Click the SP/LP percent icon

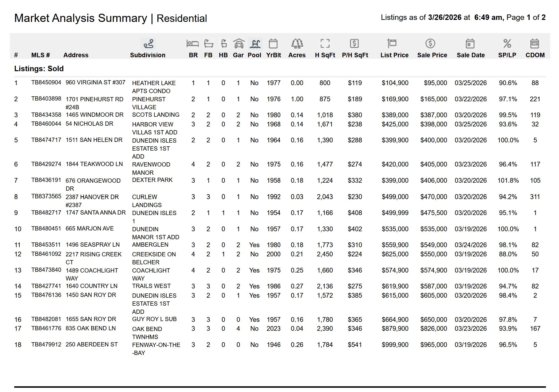point(507,44)
